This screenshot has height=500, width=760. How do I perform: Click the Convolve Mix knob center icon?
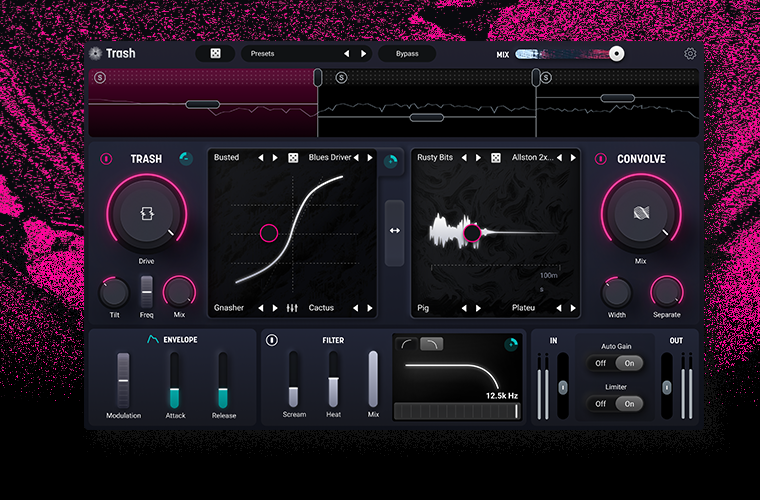[641, 213]
